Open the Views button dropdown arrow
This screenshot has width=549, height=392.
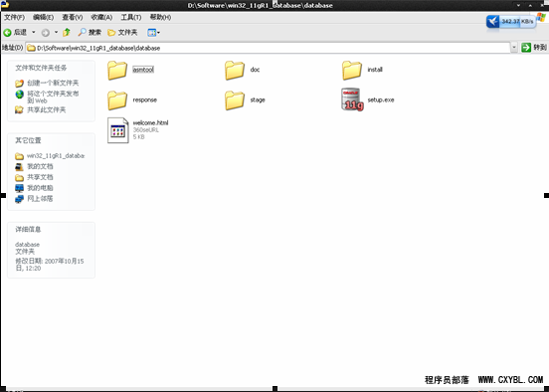(x=158, y=33)
